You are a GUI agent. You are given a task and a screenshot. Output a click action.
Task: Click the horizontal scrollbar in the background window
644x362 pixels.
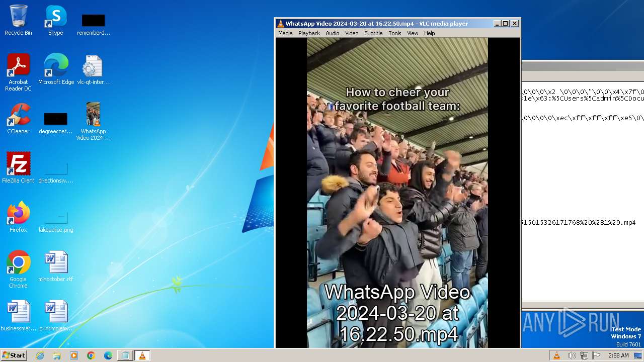pyautogui.click(x=583, y=305)
